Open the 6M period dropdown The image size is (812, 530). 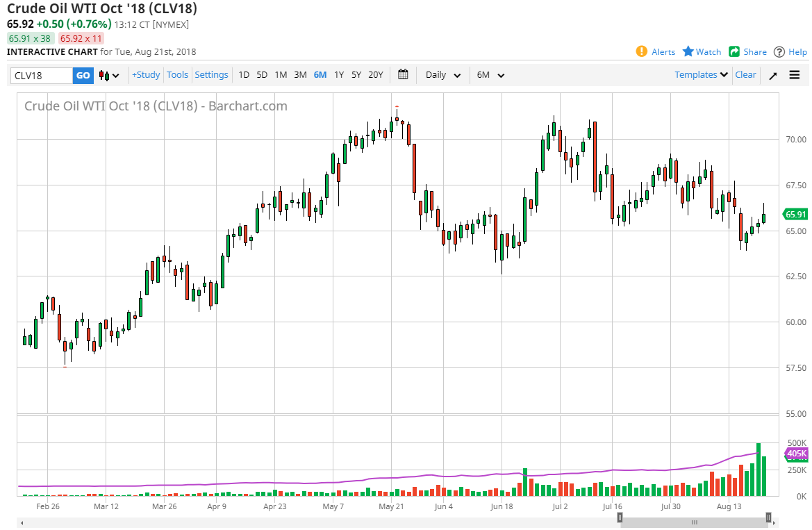[x=490, y=75]
